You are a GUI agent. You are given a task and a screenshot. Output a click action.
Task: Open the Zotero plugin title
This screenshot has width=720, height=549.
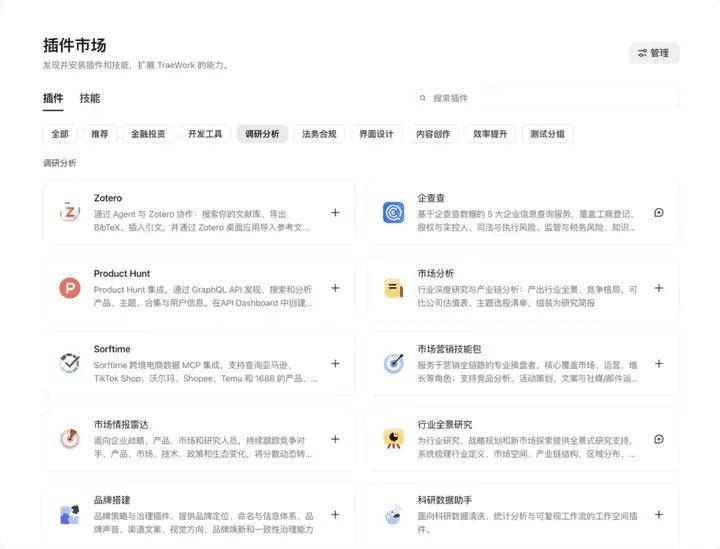pos(108,198)
